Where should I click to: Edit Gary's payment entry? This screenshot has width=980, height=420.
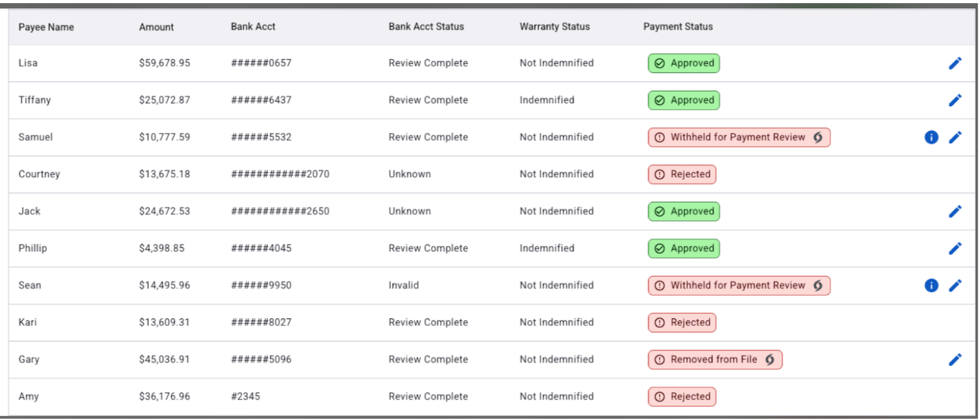point(955,359)
